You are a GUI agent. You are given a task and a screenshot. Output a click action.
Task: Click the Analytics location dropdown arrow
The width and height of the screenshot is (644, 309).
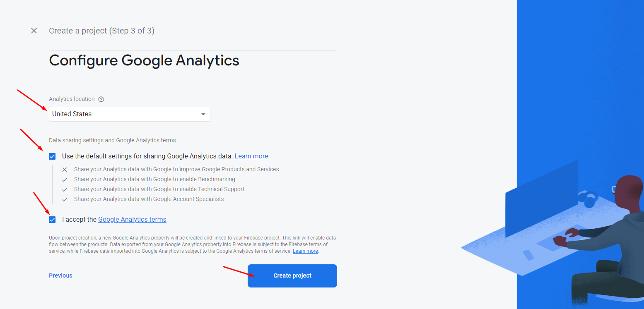(x=203, y=114)
